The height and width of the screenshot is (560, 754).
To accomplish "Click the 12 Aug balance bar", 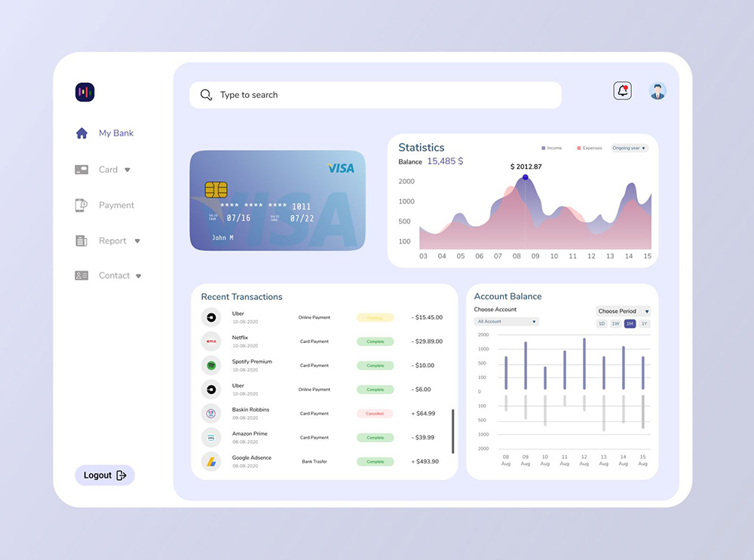I will 584,364.
